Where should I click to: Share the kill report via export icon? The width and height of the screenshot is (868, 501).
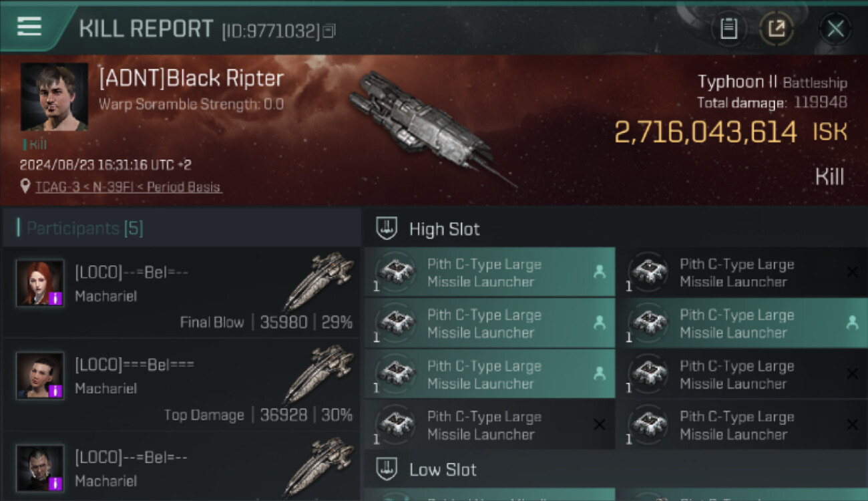pyautogui.click(x=776, y=29)
